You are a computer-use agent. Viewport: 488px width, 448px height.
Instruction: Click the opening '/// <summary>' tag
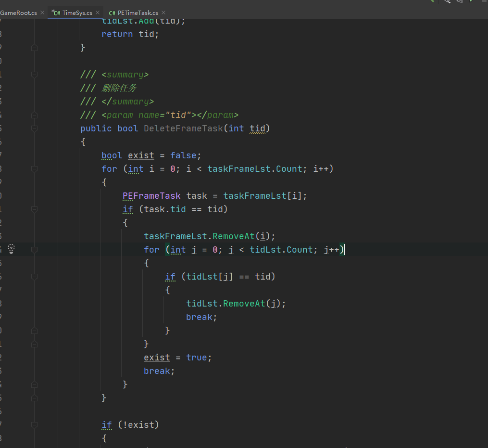click(114, 75)
